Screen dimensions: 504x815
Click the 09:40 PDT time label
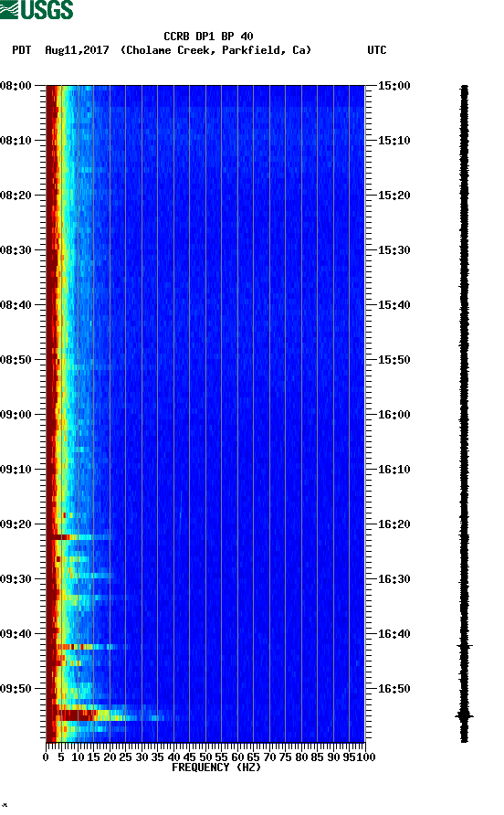pyautogui.click(x=16, y=634)
